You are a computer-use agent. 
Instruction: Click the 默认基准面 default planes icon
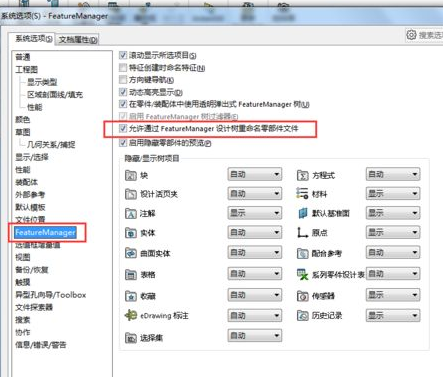[x=303, y=213]
